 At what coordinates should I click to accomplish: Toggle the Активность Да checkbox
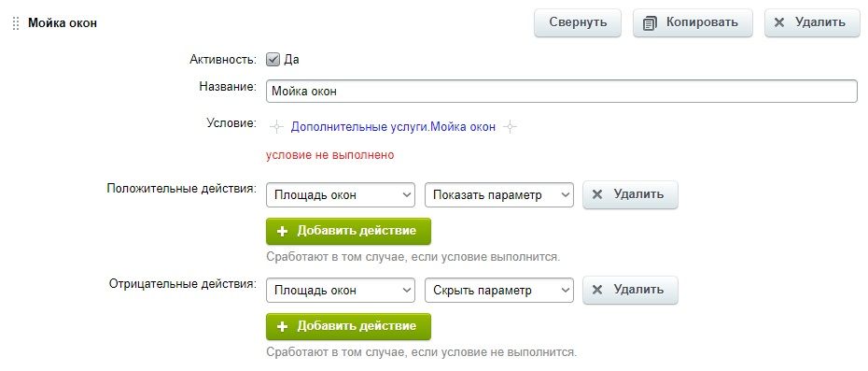click(273, 59)
